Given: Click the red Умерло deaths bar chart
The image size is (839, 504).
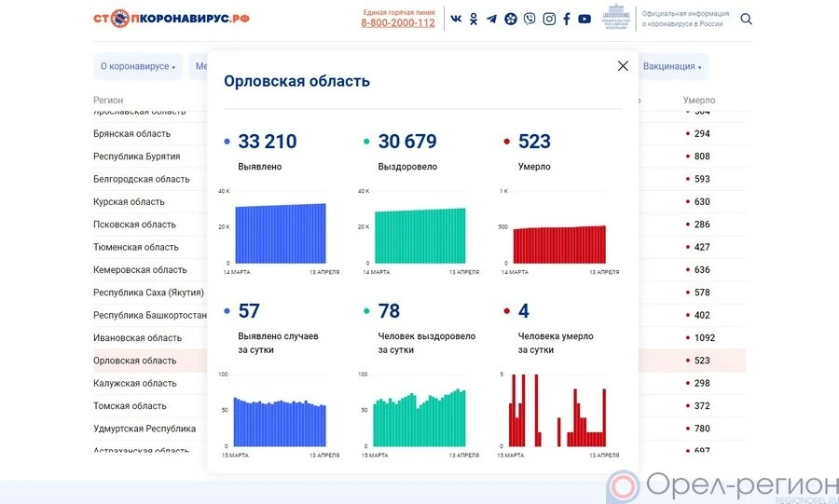Looking at the screenshot, I should pos(559,244).
